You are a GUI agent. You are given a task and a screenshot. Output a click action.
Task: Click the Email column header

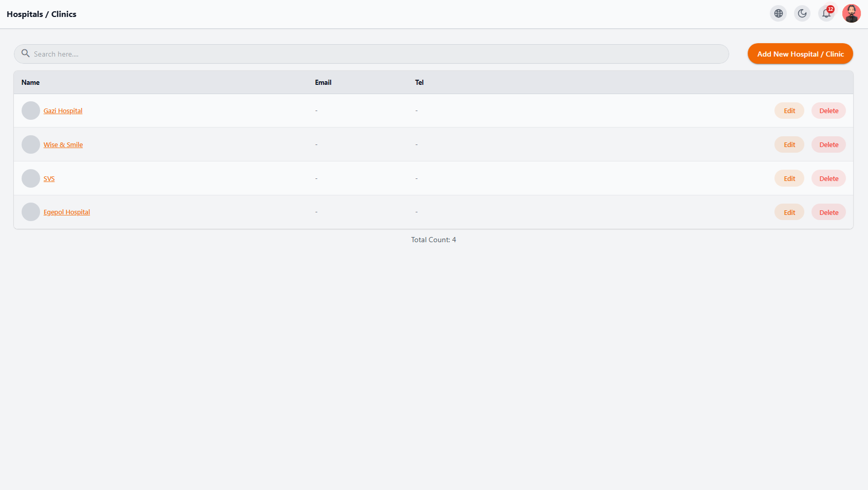tap(323, 82)
